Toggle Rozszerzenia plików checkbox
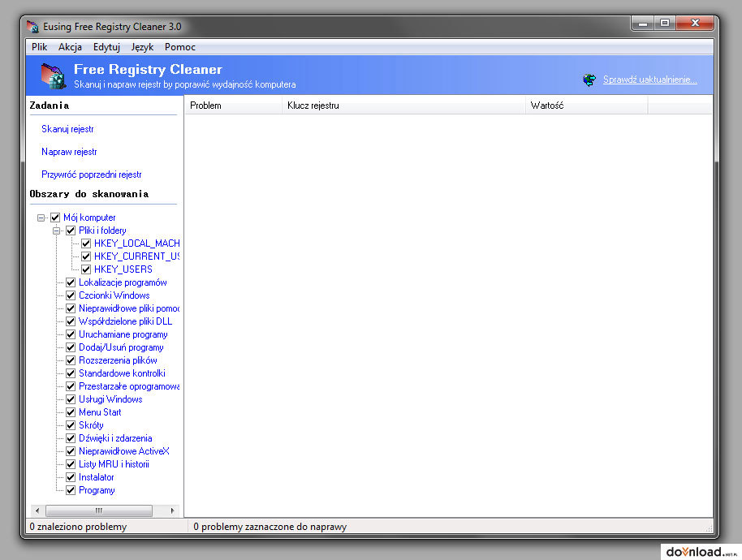Viewport: 742px width, 560px height. point(71,360)
